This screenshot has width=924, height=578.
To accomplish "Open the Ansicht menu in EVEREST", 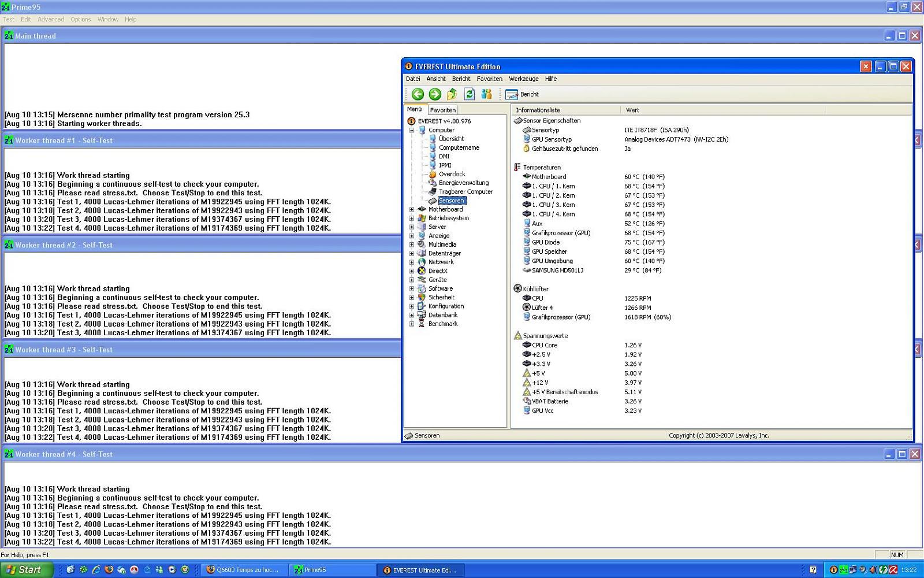I will 436,79.
